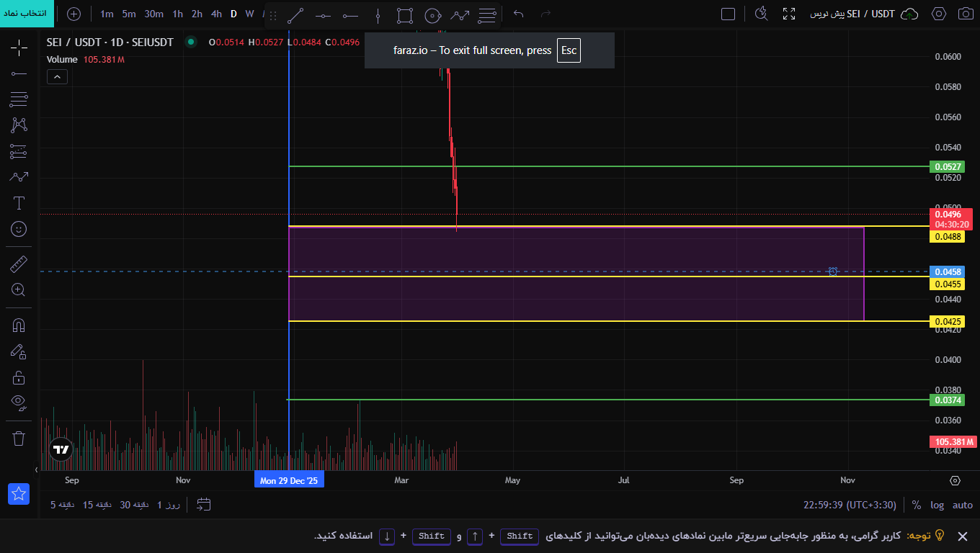Click the SEI / USDT · 1D symbol title
Viewport: 980px width, 553px height.
coord(110,42)
